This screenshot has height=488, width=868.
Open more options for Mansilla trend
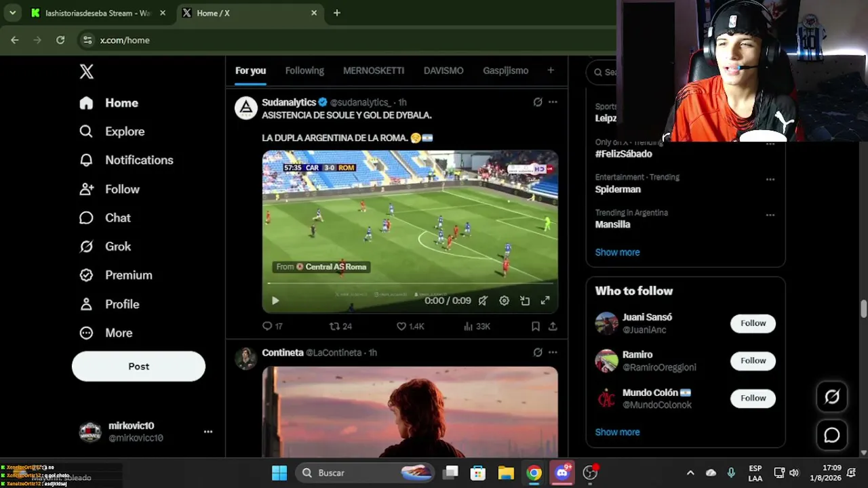(770, 215)
